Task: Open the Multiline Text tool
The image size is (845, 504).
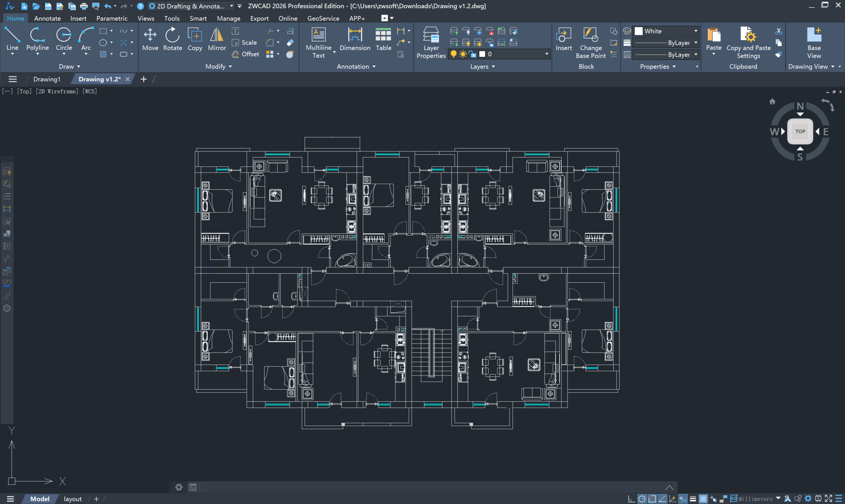Action: (319, 43)
